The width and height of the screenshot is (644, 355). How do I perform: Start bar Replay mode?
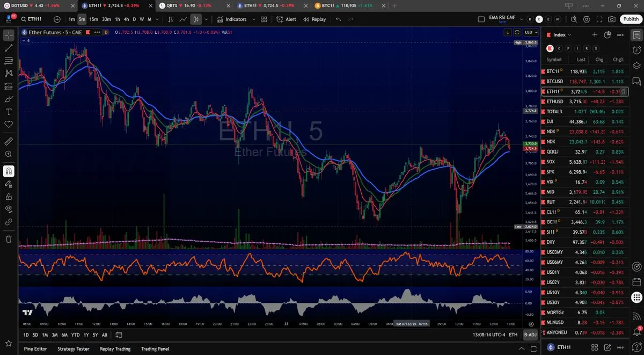click(x=314, y=19)
